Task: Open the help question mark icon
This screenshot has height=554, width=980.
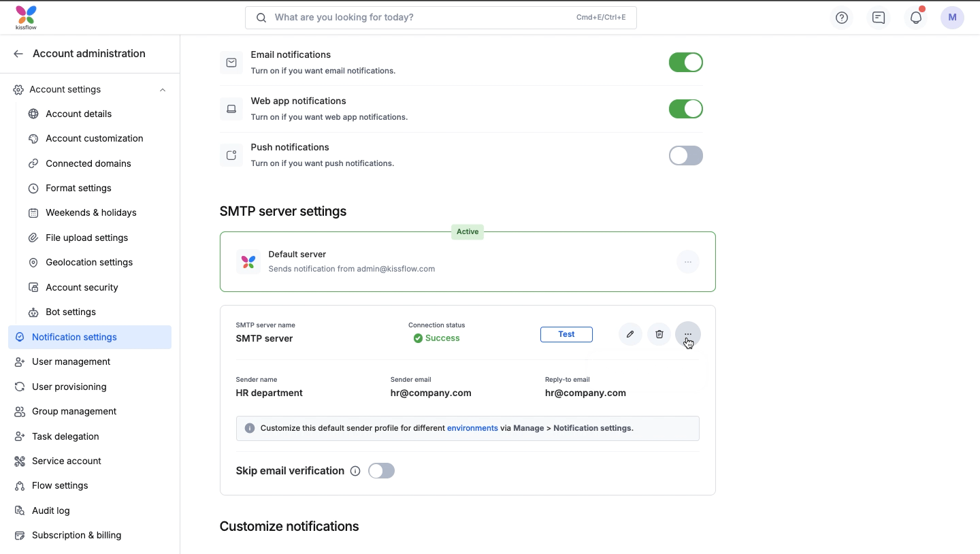Action: pos(842,18)
